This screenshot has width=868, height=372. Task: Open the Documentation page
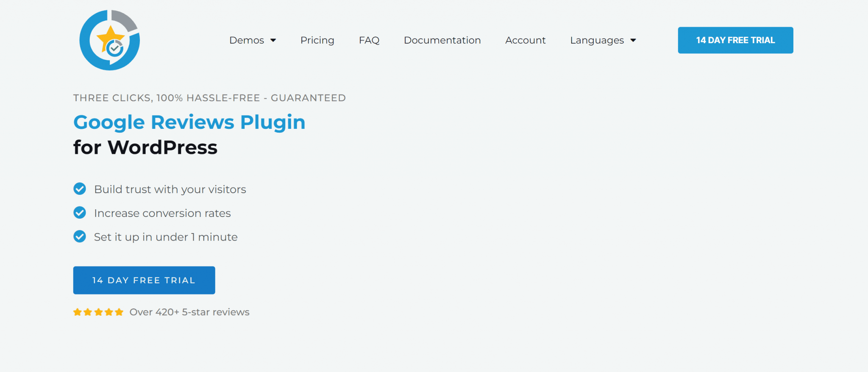pos(442,40)
